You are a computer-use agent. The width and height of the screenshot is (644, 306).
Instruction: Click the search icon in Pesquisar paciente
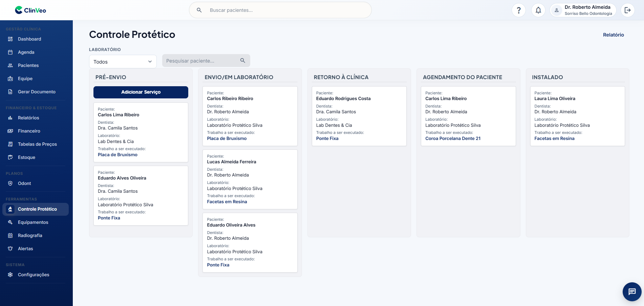pos(242,61)
